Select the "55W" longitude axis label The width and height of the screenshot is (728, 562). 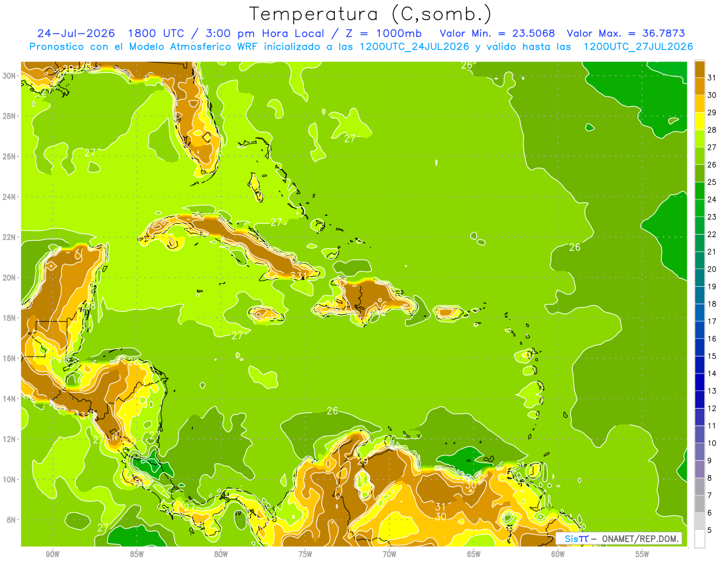pos(642,554)
